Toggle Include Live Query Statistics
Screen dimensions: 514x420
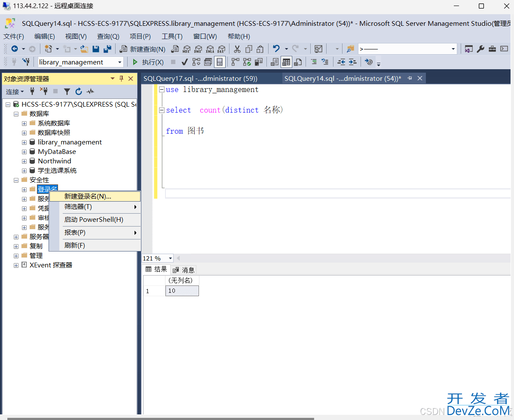[x=247, y=62]
